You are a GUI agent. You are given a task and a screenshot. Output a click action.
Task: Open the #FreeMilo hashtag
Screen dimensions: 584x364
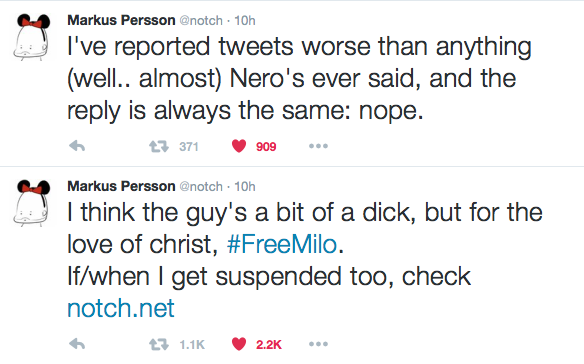click(x=282, y=244)
